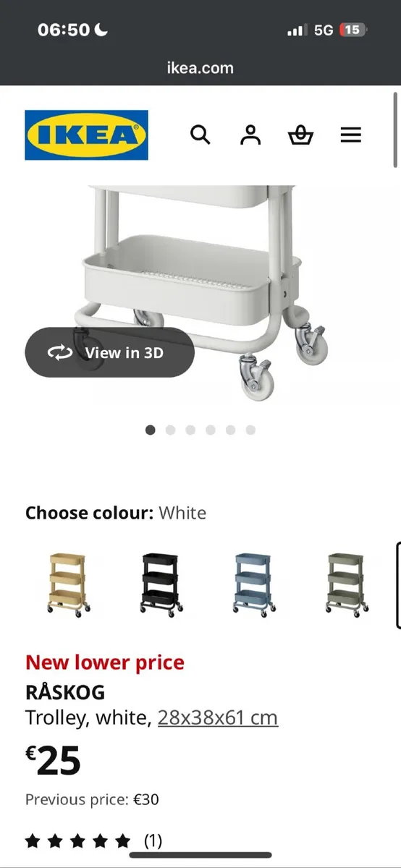Jump to the fourth product image dot

coord(211,430)
